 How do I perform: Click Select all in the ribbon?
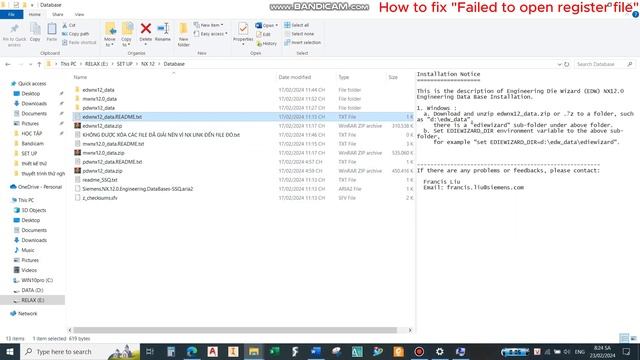(x=297, y=25)
